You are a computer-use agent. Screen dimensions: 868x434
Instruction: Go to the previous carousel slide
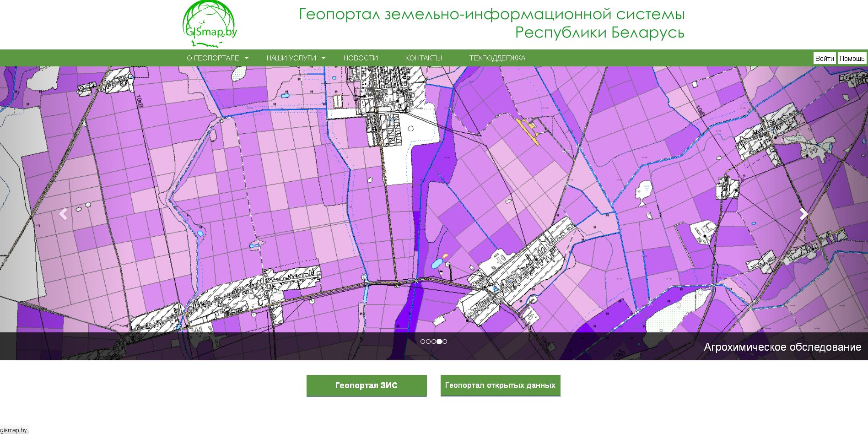63,214
